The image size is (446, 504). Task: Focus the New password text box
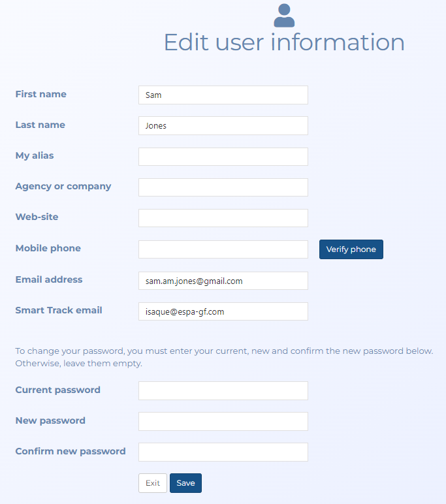pyautogui.click(x=223, y=421)
